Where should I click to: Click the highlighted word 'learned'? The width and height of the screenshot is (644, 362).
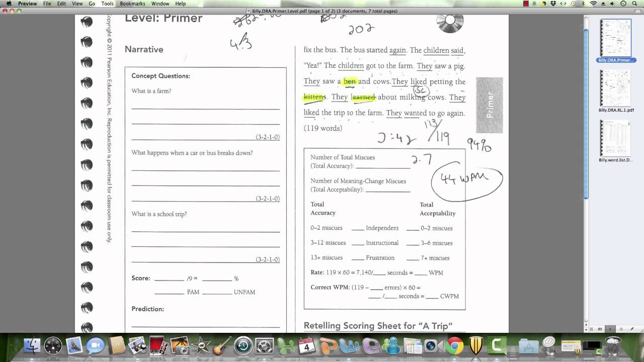(x=363, y=97)
